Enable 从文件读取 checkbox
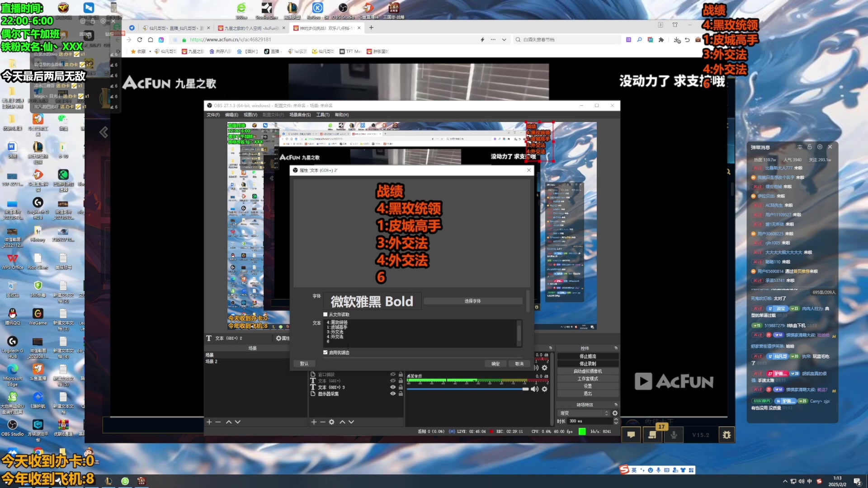Viewport: 868px width, 488px height. [x=325, y=314]
